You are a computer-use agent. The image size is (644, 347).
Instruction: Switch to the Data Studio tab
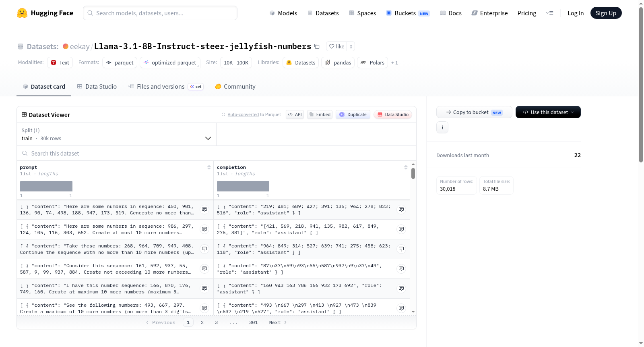click(97, 87)
